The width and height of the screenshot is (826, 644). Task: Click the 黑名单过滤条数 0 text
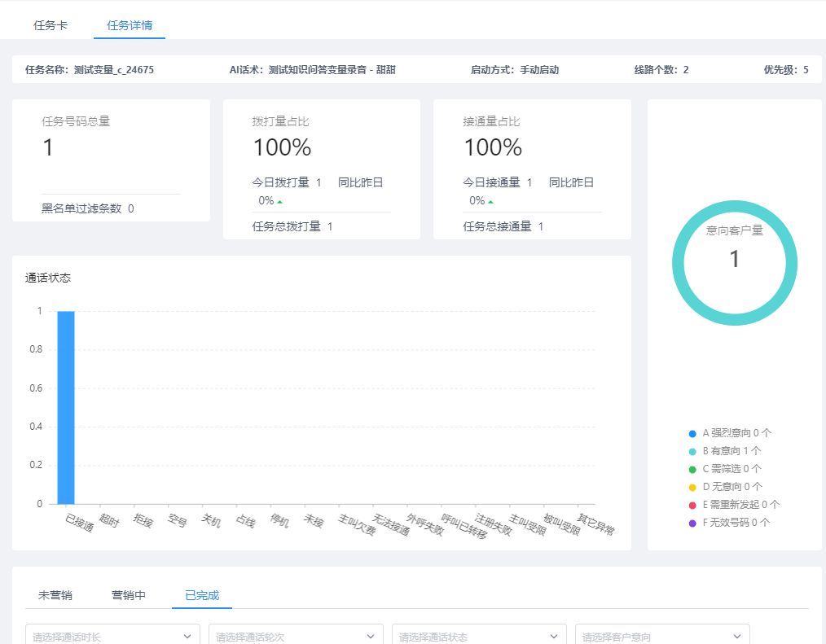coord(88,208)
